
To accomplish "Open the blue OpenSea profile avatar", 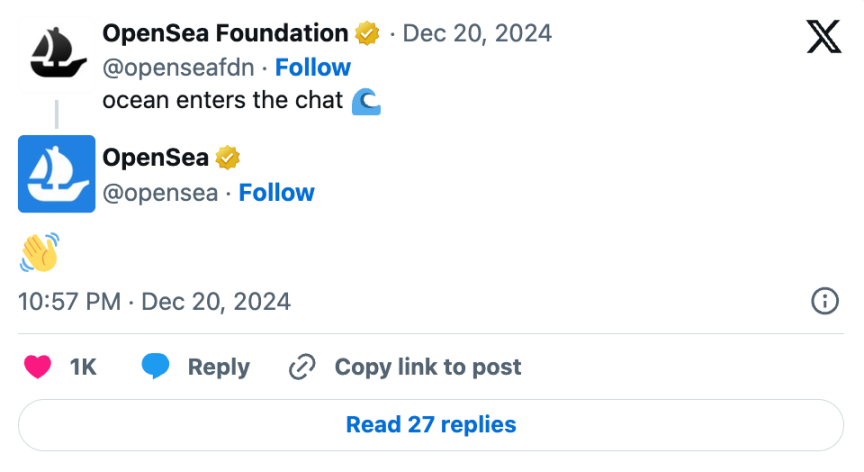I will 56,174.
